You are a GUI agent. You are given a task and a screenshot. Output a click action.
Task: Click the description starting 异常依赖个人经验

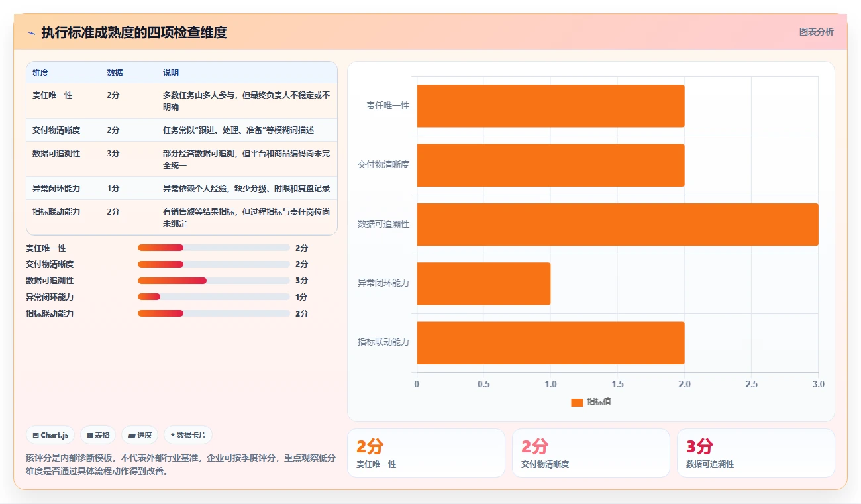click(246, 188)
